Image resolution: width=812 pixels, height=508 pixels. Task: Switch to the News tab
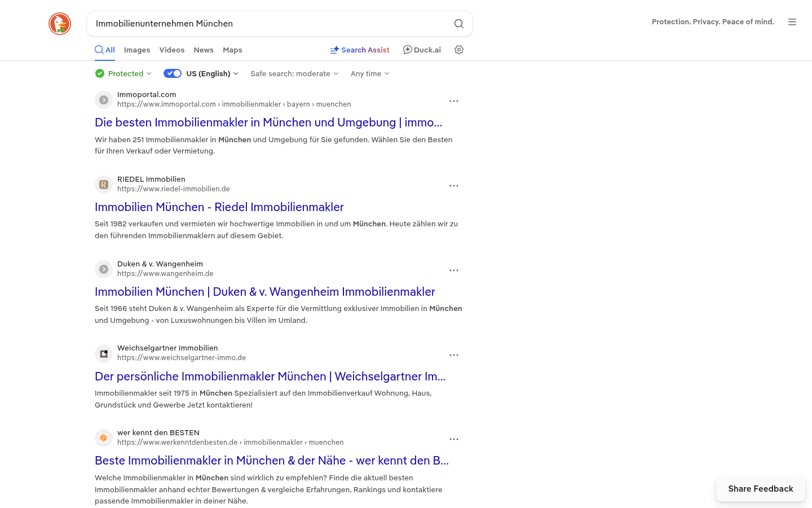(x=204, y=50)
